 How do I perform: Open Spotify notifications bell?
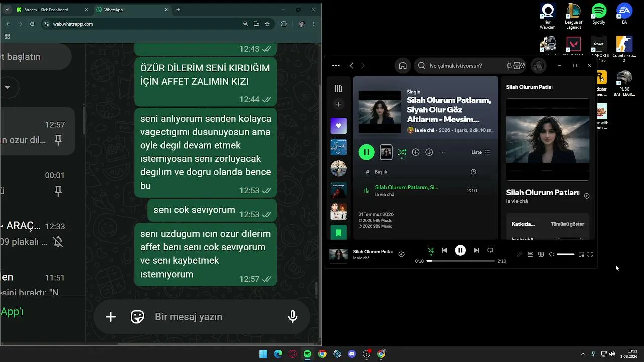tap(509, 66)
